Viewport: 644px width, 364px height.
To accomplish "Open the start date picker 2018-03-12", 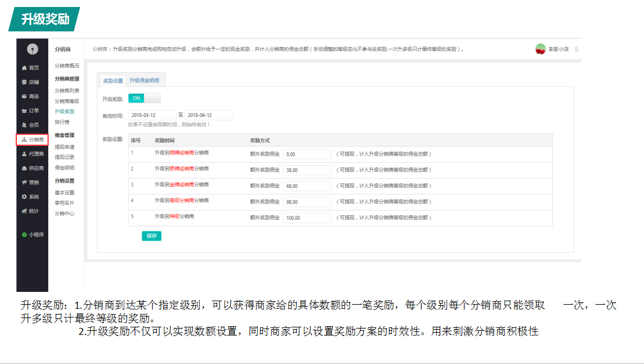I will click(x=152, y=115).
